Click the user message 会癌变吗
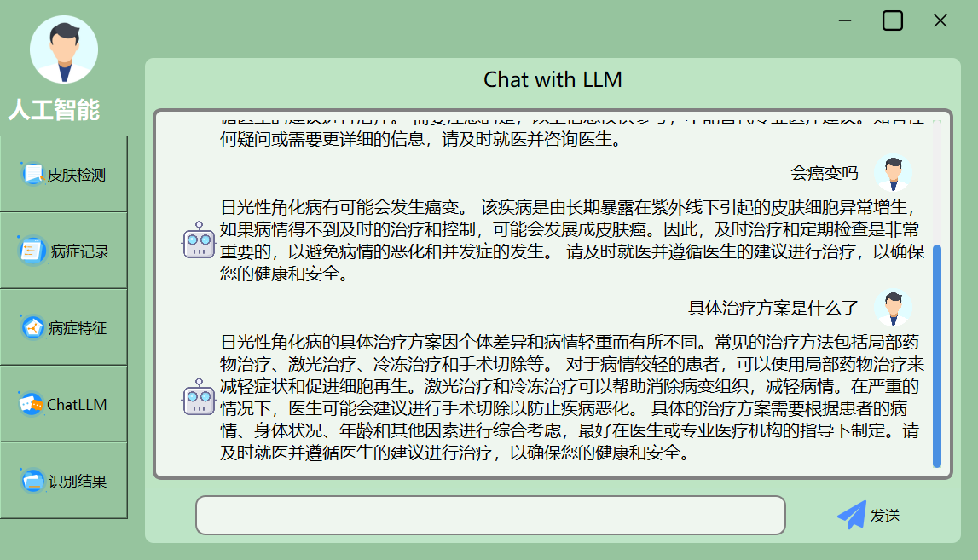 [x=824, y=173]
